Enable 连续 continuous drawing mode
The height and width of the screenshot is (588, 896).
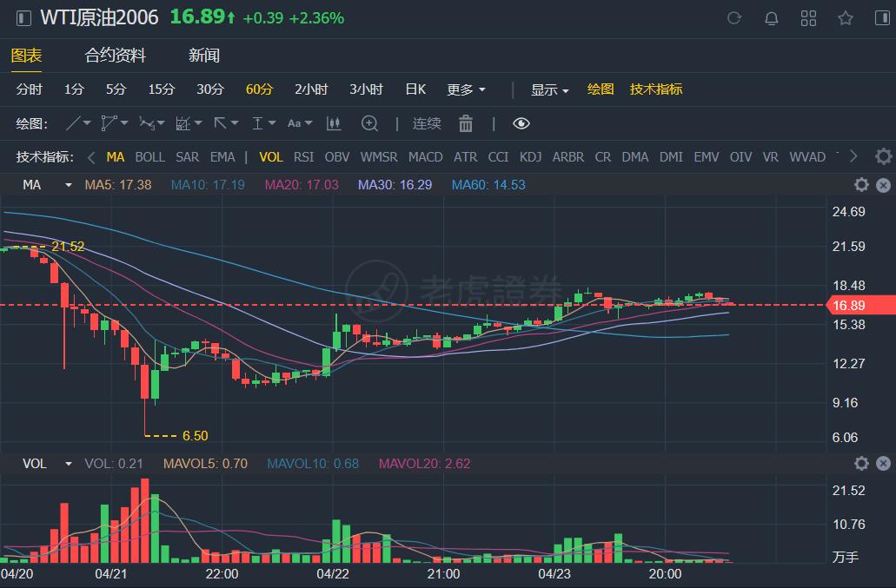pos(425,123)
